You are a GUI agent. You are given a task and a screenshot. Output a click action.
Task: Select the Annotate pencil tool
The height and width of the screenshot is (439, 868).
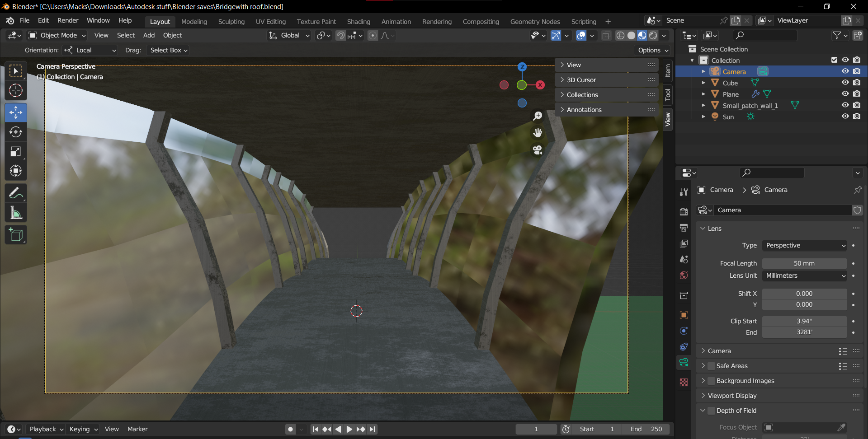click(16, 193)
